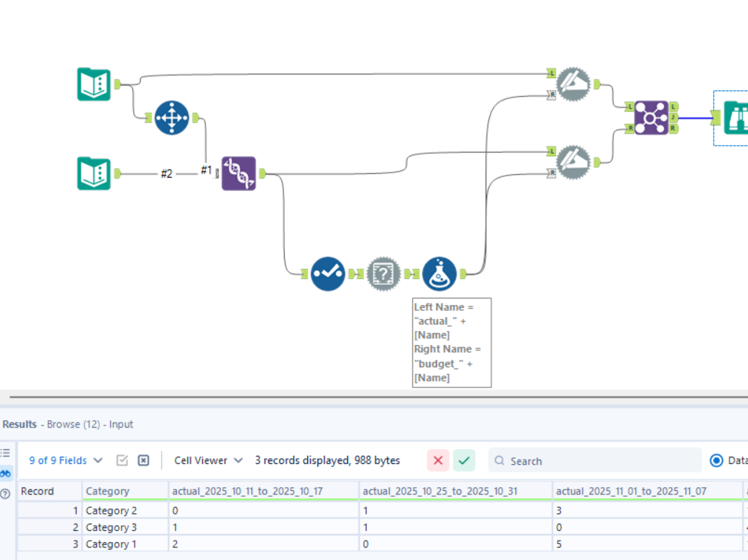Select the blue four-arrow Arrange tool
The height and width of the screenshot is (560, 748).
[x=172, y=118]
